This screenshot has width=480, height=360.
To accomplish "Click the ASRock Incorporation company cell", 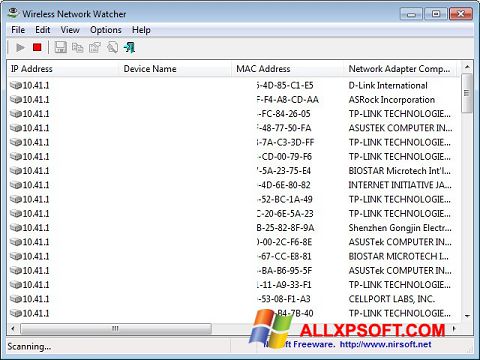I will (x=392, y=100).
